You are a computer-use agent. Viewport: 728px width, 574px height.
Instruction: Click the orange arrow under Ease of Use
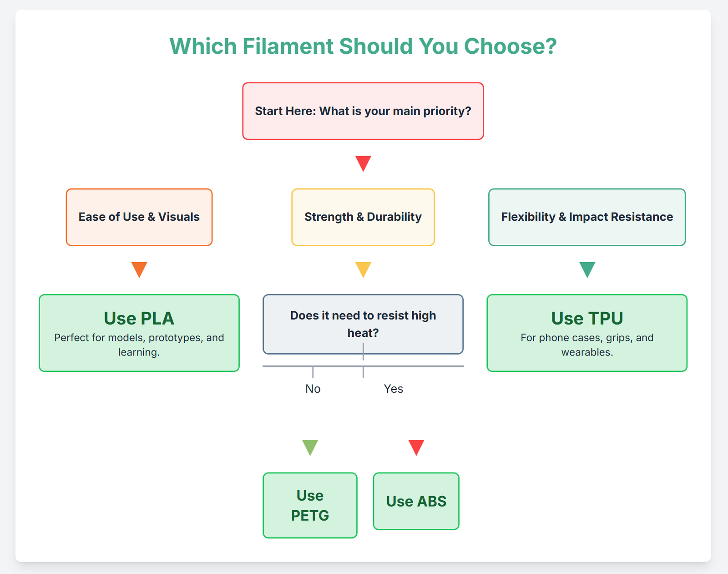pyautogui.click(x=139, y=269)
